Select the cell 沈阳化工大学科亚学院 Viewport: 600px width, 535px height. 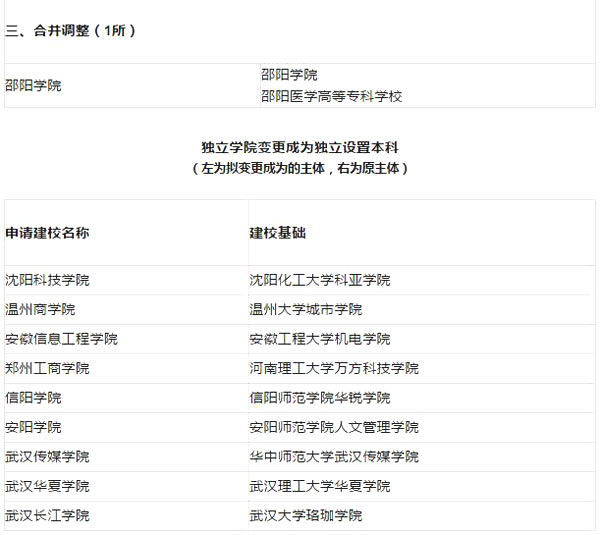click(422, 280)
